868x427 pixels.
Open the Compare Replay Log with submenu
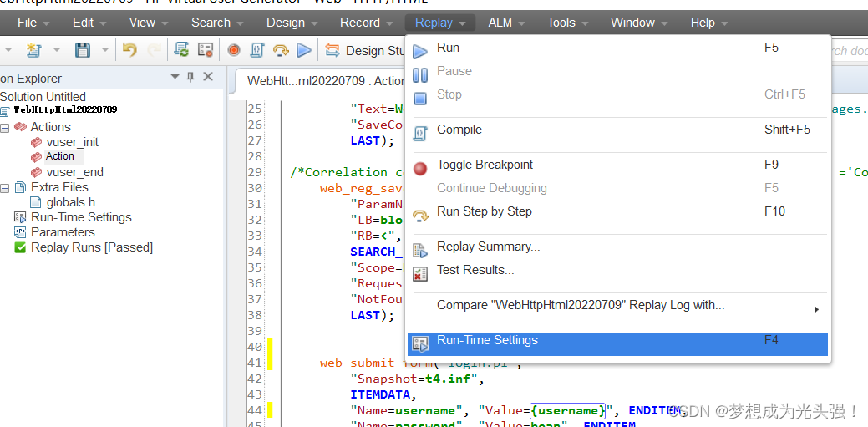pos(617,306)
